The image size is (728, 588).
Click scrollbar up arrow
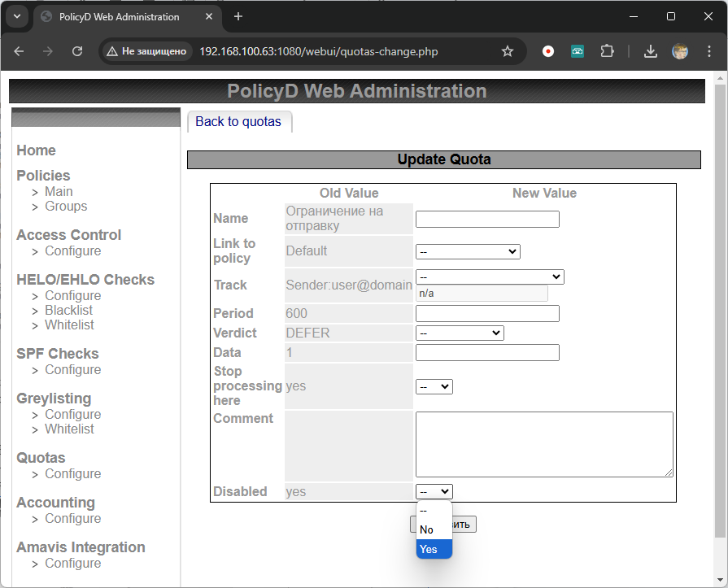pyautogui.click(x=720, y=77)
